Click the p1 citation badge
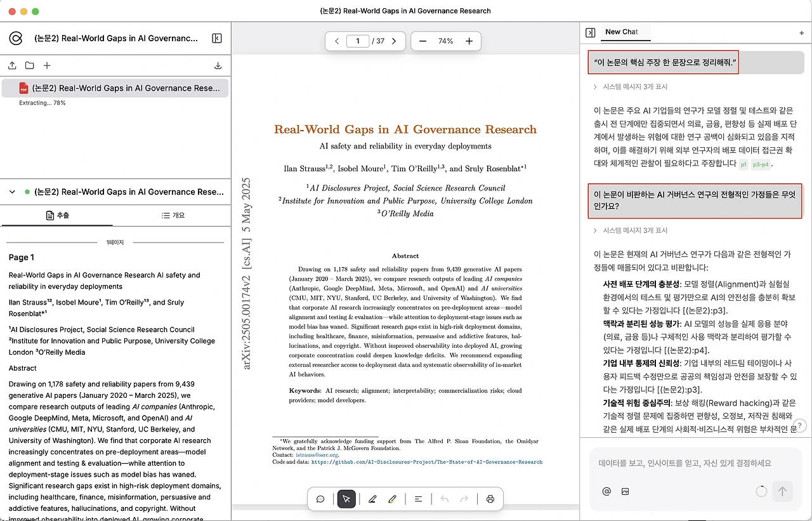The image size is (812, 521). (743, 164)
